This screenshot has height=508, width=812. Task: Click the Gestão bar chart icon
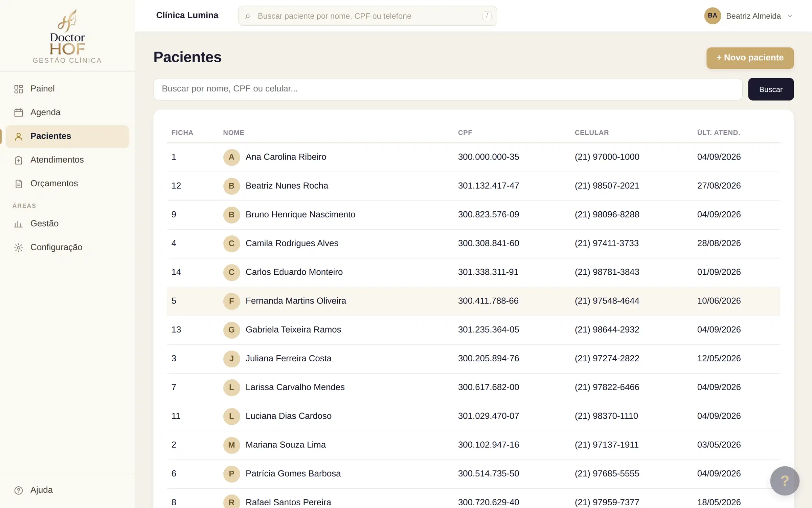pos(19,224)
